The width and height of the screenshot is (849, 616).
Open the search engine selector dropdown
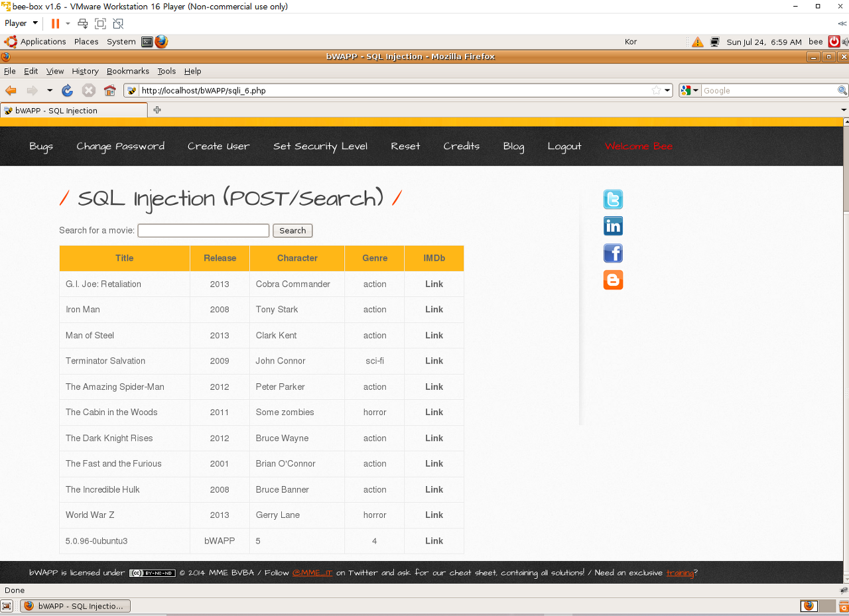[x=690, y=91]
